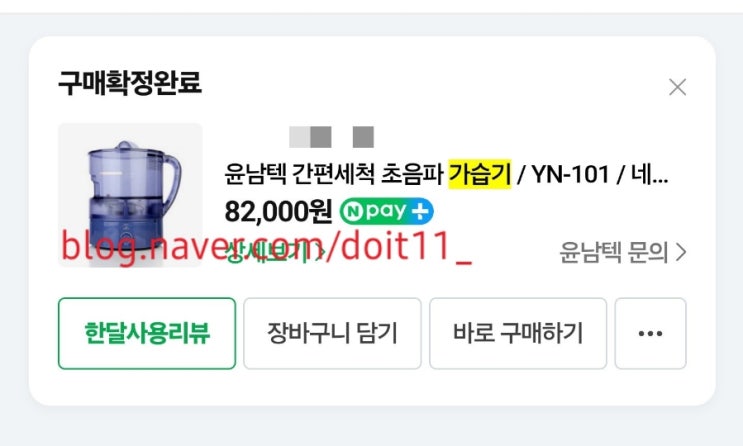Click the blue plus symbol on Npay badge
Screen dimensions: 743x446
click(420, 211)
